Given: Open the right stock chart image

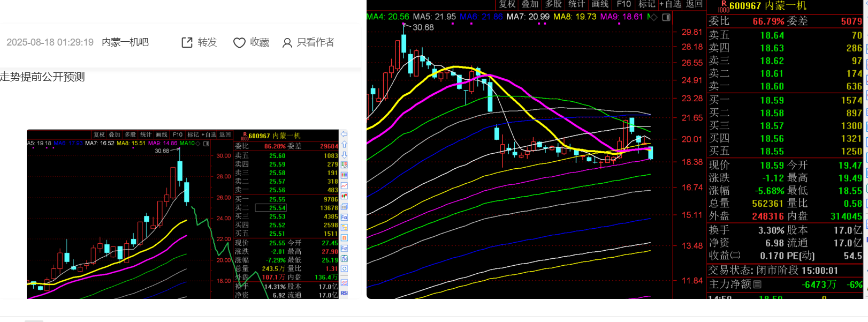Looking at the screenshot, I should (x=617, y=149).
